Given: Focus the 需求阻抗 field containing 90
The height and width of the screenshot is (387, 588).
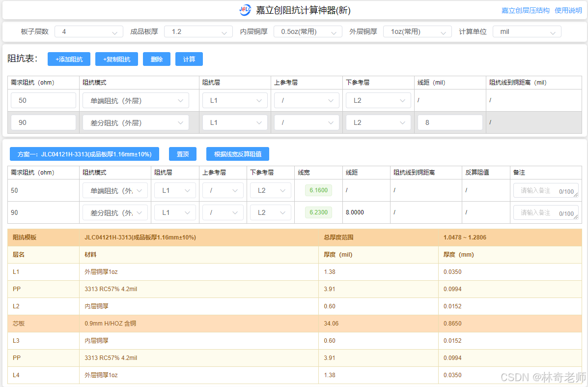Looking at the screenshot, I should pos(44,122).
